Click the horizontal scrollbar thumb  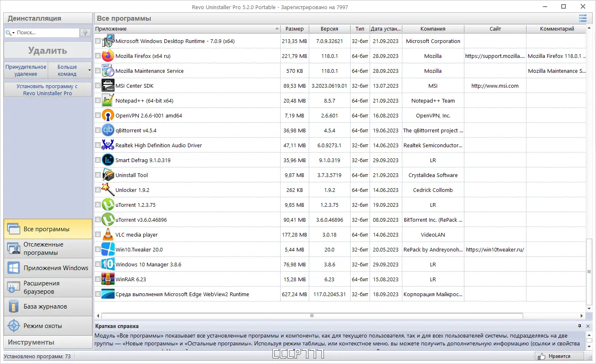click(x=312, y=316)
